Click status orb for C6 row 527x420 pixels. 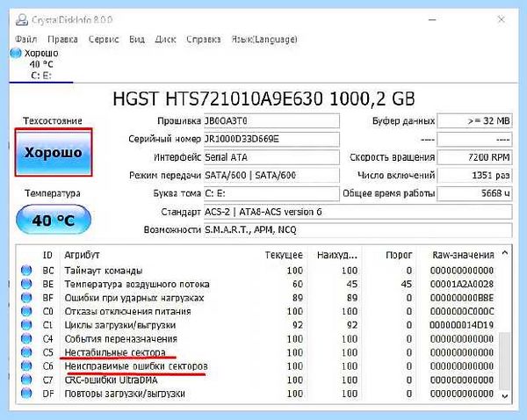point(26,366)
